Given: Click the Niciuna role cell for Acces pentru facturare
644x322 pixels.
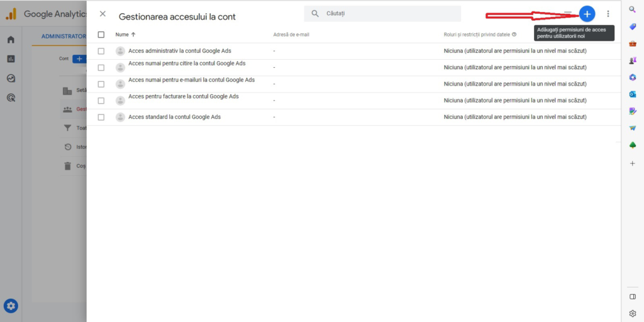Looking at the screenshot, I should pos(515,101).
